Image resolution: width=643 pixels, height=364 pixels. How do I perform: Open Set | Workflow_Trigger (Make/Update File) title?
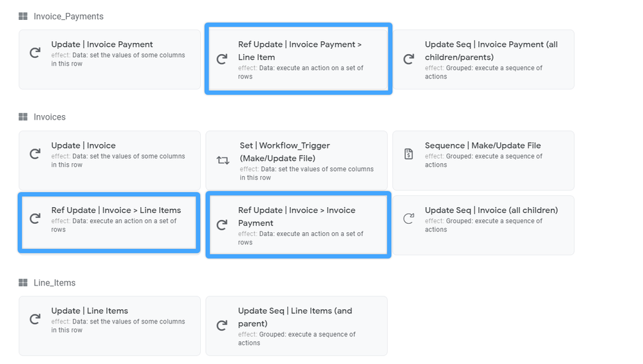(x=285, y=152)
